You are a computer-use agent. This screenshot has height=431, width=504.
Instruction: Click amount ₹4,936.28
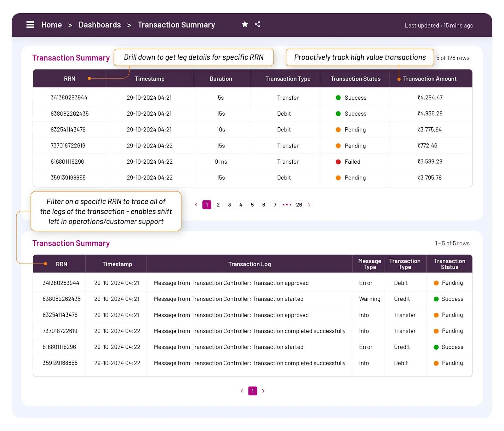(x=430, y=114)
